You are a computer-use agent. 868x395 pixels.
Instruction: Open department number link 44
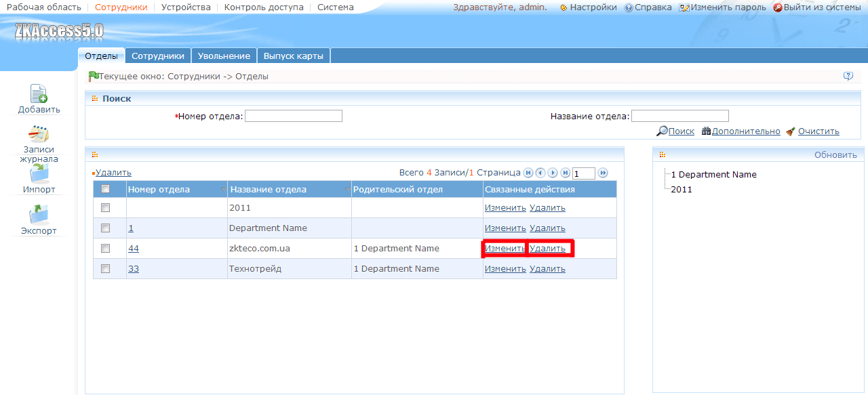pyautogui.click(x=134, y=249)
